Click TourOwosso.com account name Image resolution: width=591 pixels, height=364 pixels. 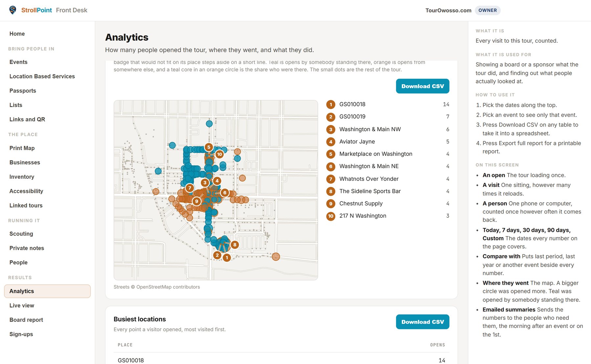[x=448, y=10]
